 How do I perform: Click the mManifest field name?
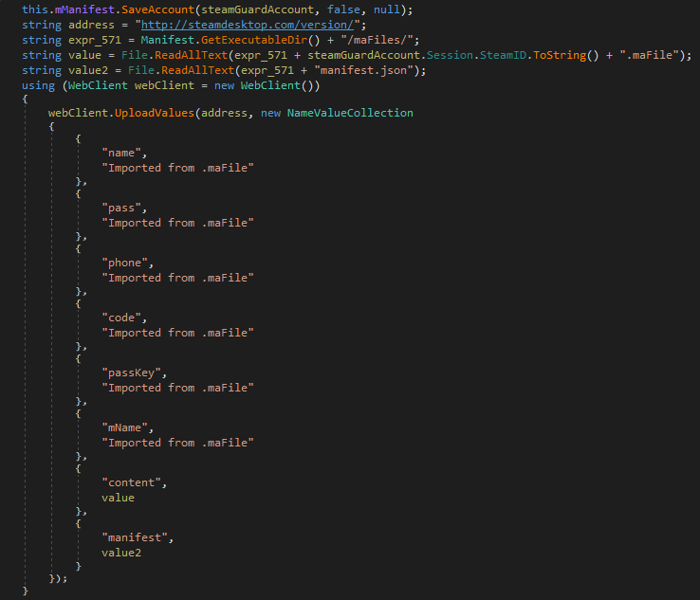point(84,9)
